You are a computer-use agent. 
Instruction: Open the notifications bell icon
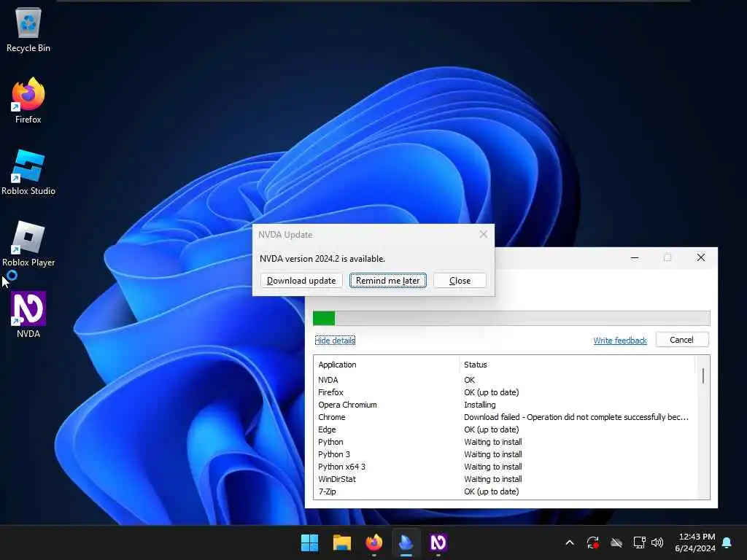point(727,542)
